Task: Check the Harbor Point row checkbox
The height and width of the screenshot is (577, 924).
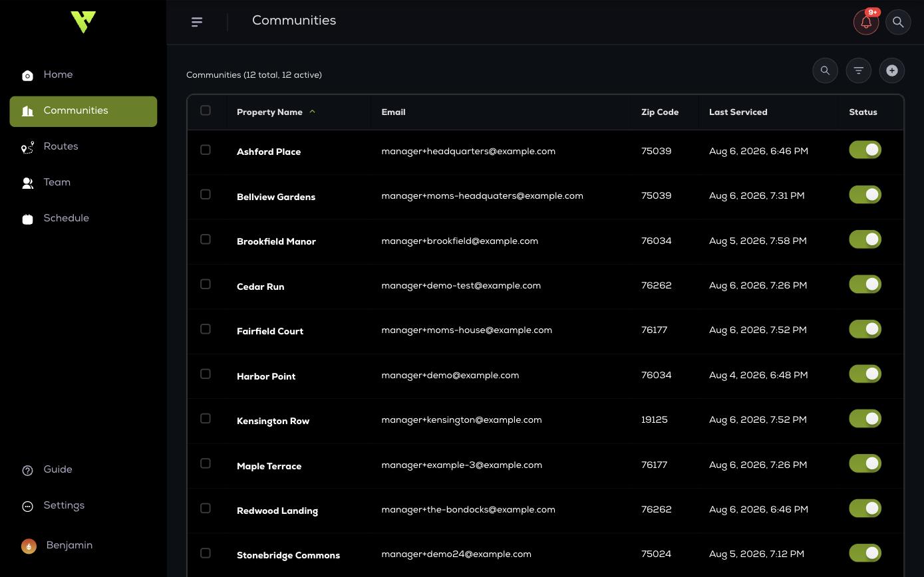Action: (206, 374)
